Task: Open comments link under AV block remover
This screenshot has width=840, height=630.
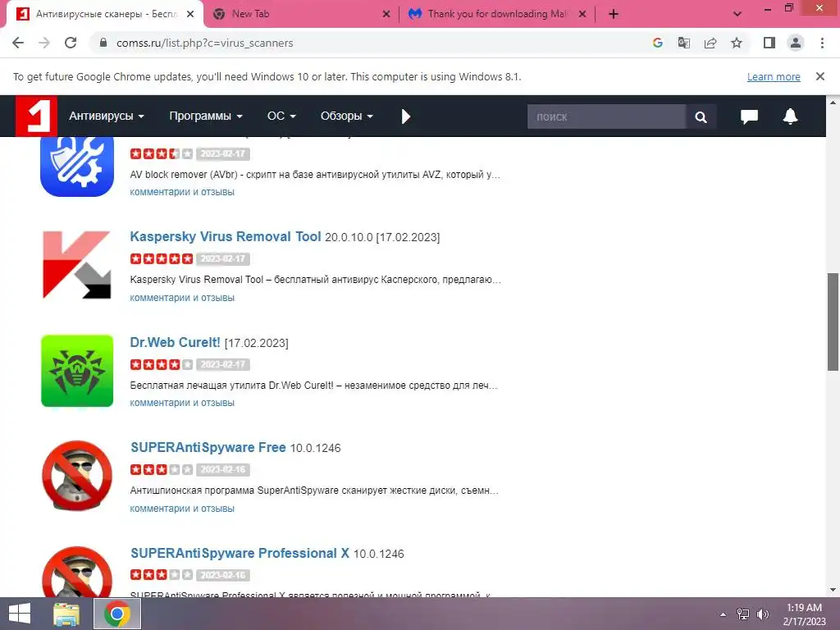Action: pyautogui.click(x=182, y=192)
